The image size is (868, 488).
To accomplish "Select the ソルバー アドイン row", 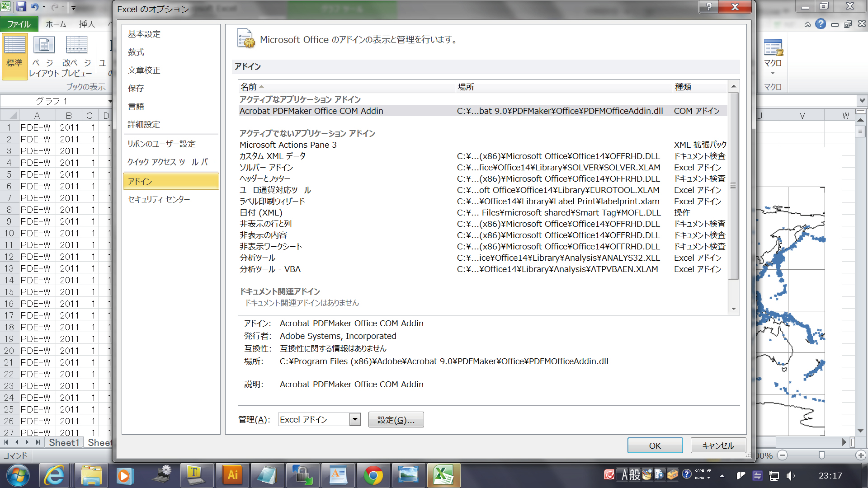I will pos(482,167).
